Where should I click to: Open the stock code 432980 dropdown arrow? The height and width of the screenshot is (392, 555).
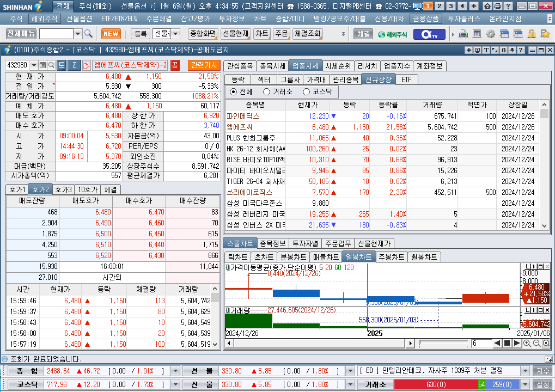[34, 65]
